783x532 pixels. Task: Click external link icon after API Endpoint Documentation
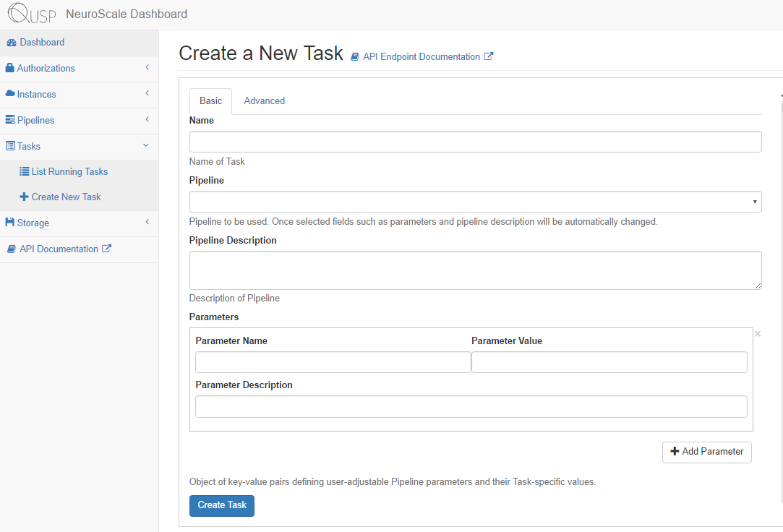tap(488, 56)
